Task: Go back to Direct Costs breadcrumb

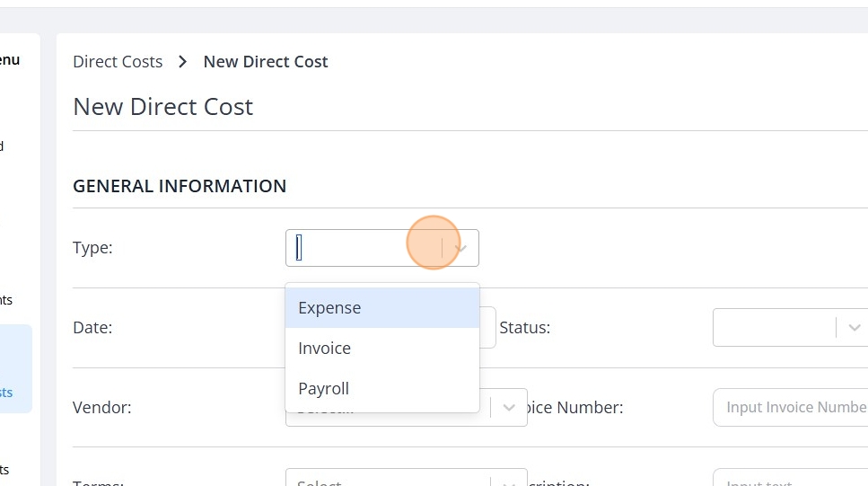Action: pos(118,62)
